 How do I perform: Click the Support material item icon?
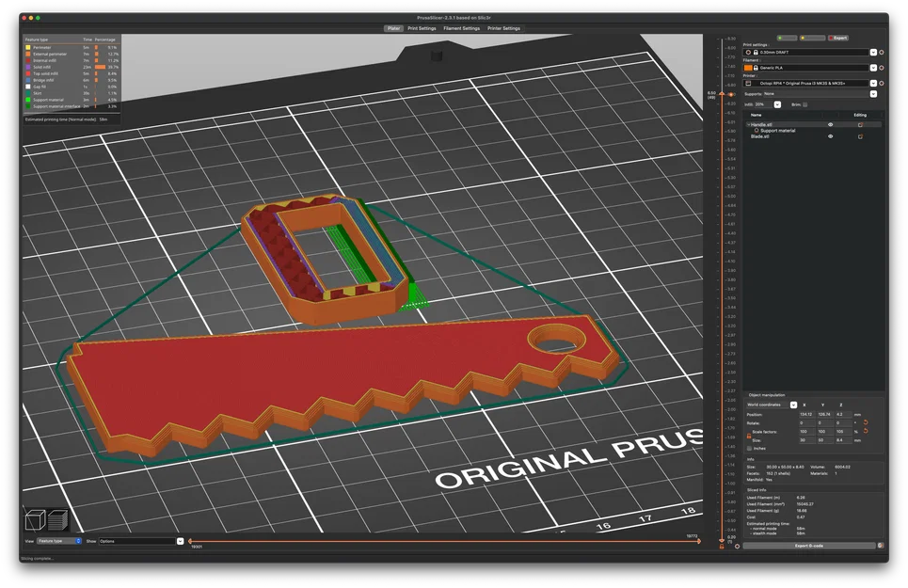(x=757, y=131)
